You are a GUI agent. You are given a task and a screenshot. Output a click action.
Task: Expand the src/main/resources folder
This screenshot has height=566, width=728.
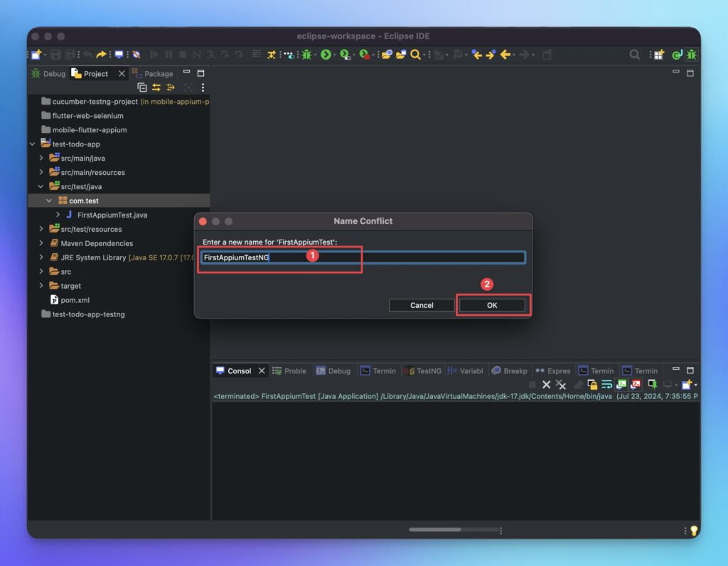41,172
